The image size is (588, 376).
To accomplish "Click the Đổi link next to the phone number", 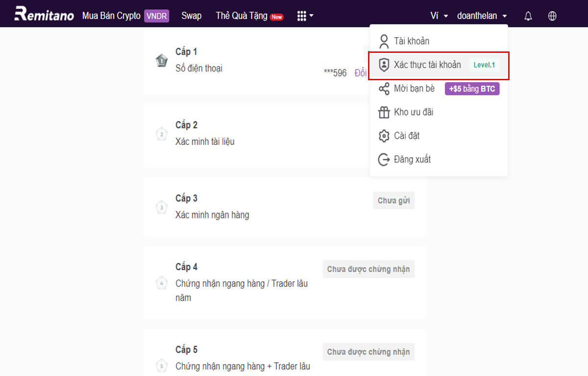I will (360, 72).
